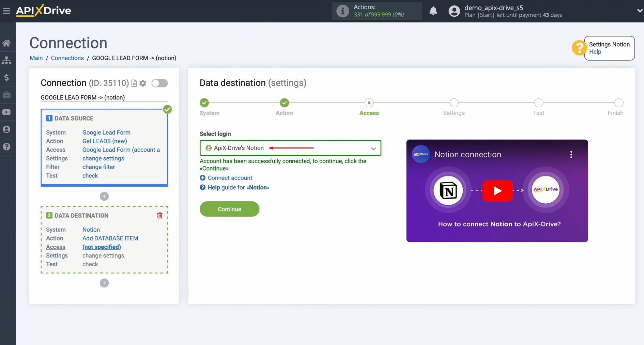Viewport: 644px width, 345px height.
Task: Click the help question mark sidebar icon
Action: pyautogui.click(x=7, y=146)
